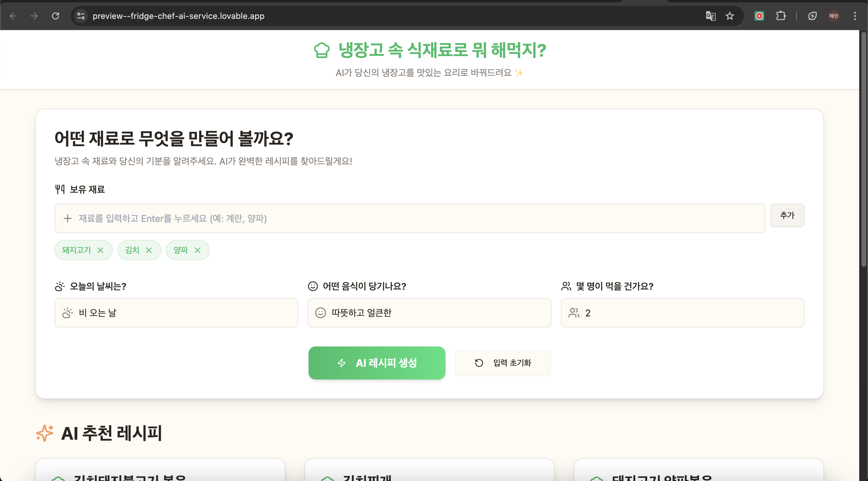
Task: Open the 혜린 profile avatar
Action: coord(834,16)
